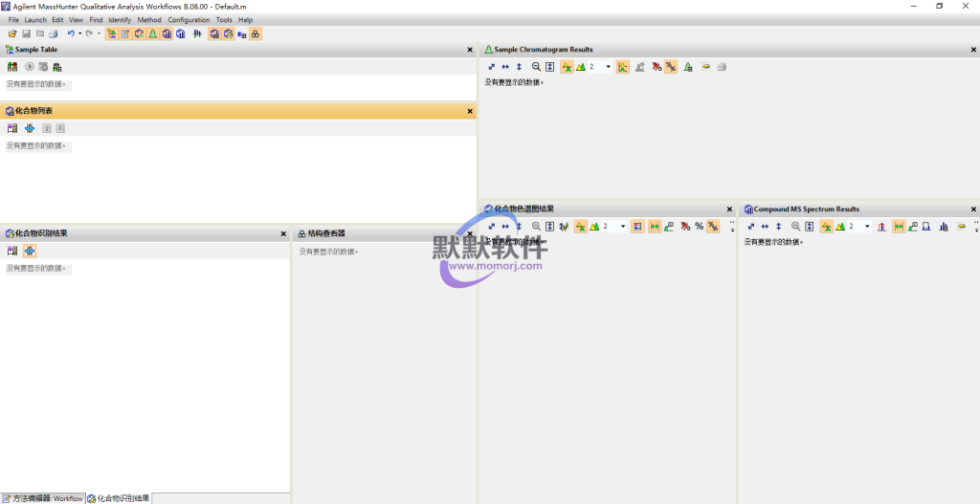Click the Undo arrow in main toolbar
This screenshot has height=504, width=980.
(70, 34)
